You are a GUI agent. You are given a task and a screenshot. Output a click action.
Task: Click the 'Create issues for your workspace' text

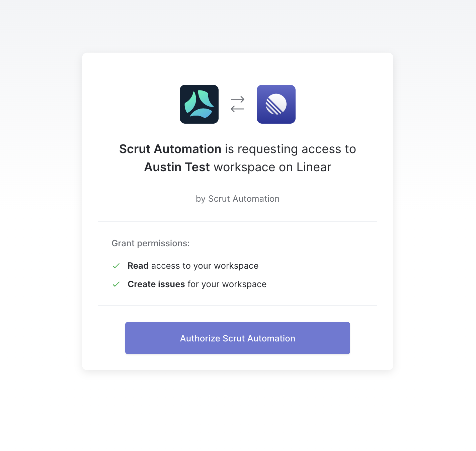tap(197, 284)
